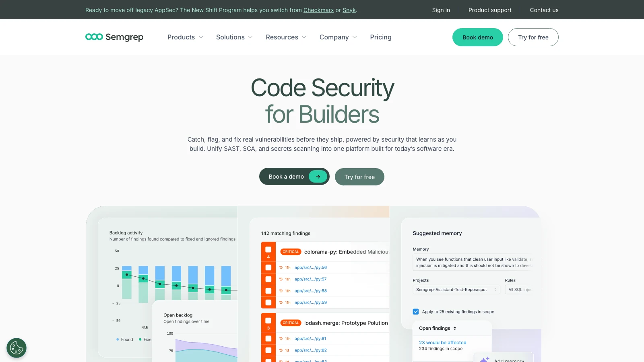Screen dimensions: 644x362
Task: Expand the Resources menu
Action: pos(286,37)
